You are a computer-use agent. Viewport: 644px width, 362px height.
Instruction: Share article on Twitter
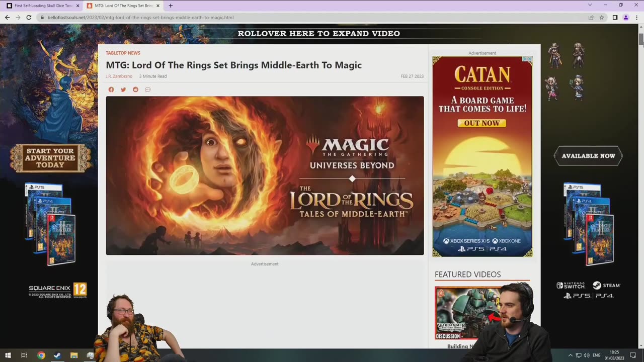click(123, 89)
